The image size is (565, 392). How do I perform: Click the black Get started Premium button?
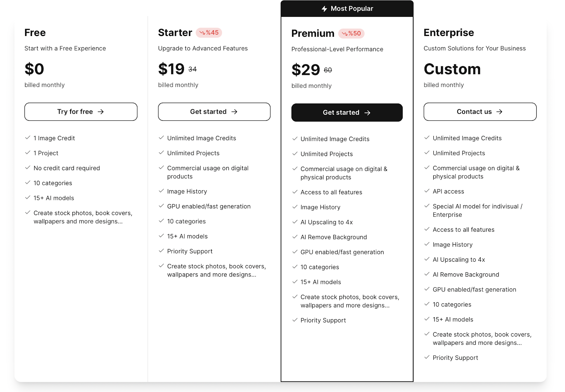click(347, 113)
